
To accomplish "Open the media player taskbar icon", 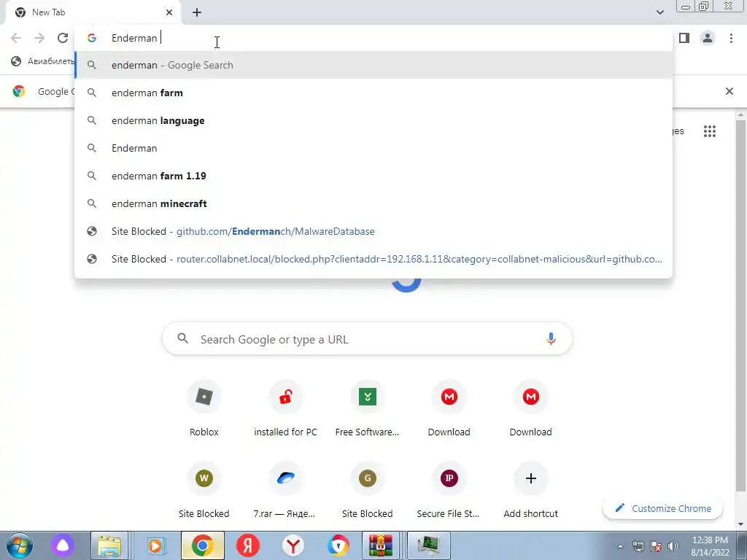I will 156,545.
